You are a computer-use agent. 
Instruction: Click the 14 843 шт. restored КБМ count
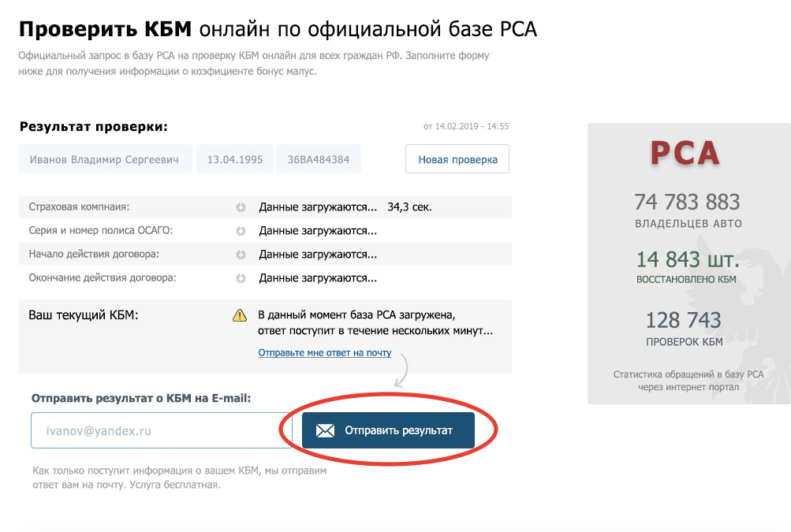coord(688,259)
